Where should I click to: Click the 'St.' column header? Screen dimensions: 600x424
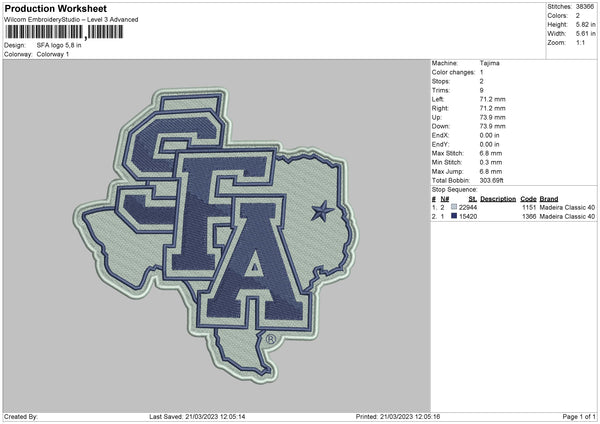pyautogui.click(x=473, y=199)
